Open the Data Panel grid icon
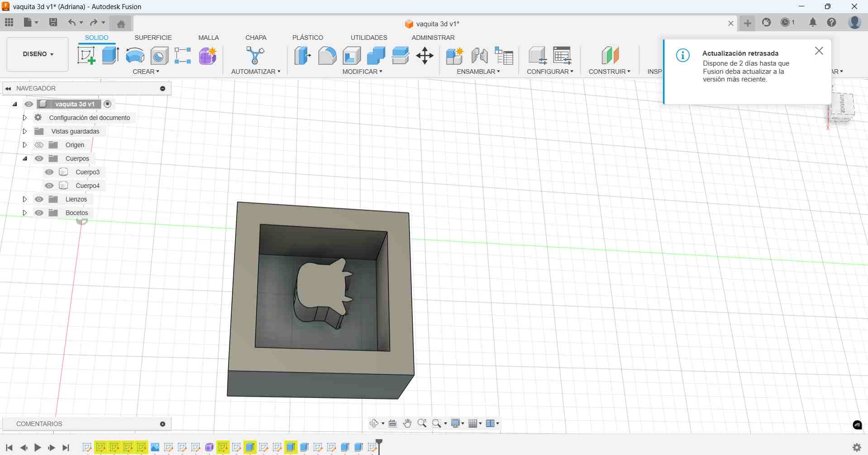 click(x=9, y=22)
